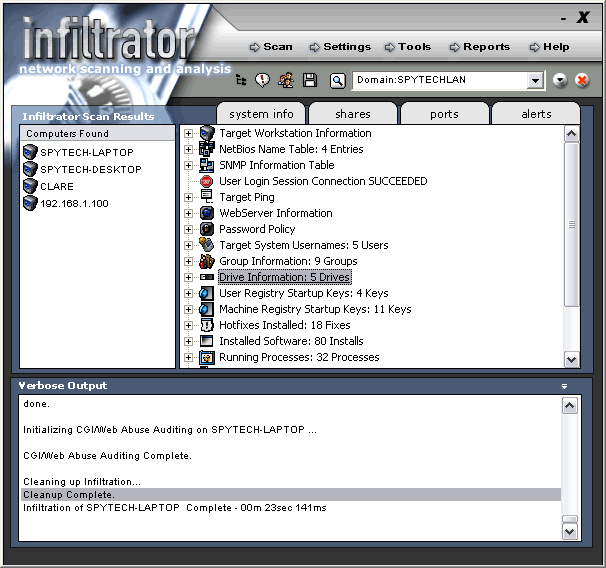Expand Installed Software: 80 Installs
The width and height of the screenshot is (606, 568).
tap(188, 341)
